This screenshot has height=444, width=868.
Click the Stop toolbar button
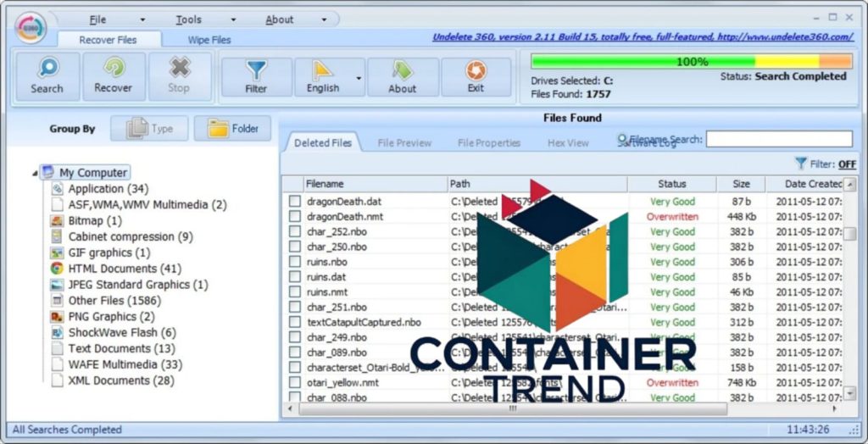pyautogui.click(x=180, y=76)
